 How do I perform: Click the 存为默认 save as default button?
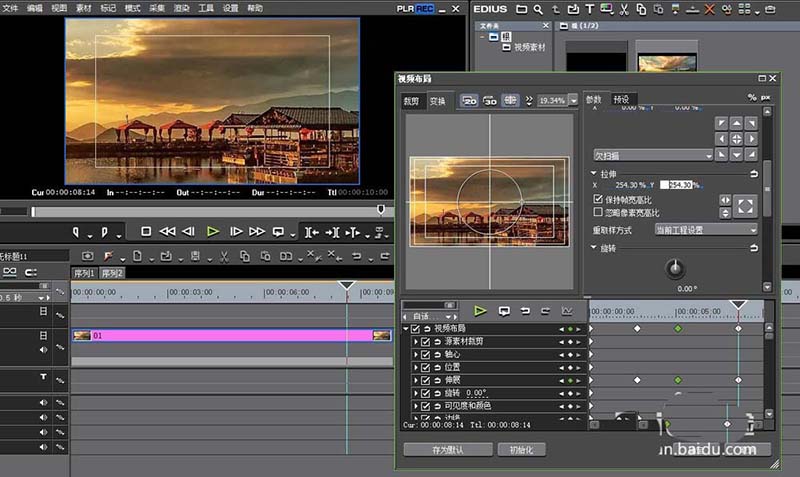click(x=449, y=450)
